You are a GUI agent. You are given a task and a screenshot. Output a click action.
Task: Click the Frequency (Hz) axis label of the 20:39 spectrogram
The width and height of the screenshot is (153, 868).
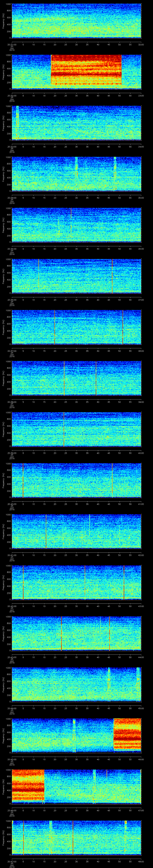coord(4,429)
